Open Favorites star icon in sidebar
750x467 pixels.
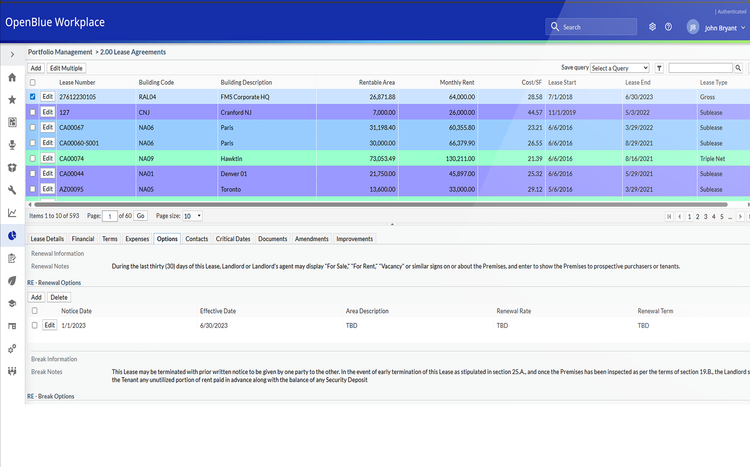(12, 100)
